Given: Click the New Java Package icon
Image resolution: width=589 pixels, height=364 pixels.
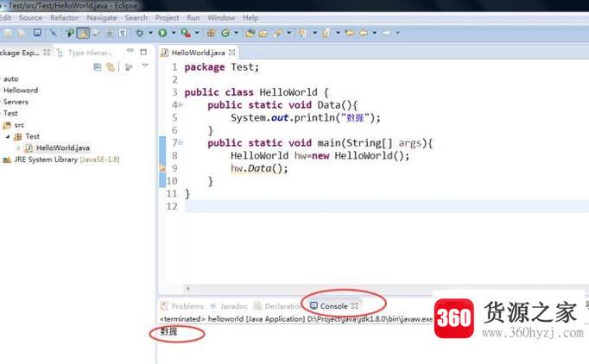Looking at the screenshot, I should (x=211, y=33).
